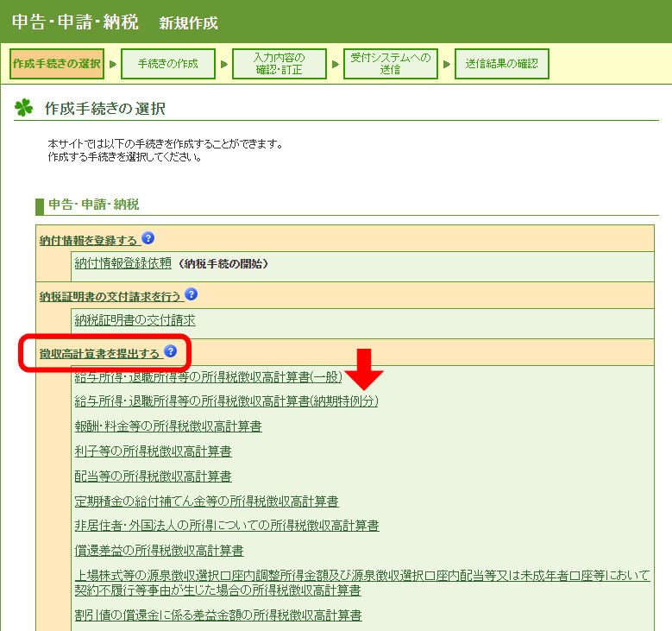Click the 納税証明書の交付請求 link
This screenshot has height=631, width=672.
(x=135, y=320)
